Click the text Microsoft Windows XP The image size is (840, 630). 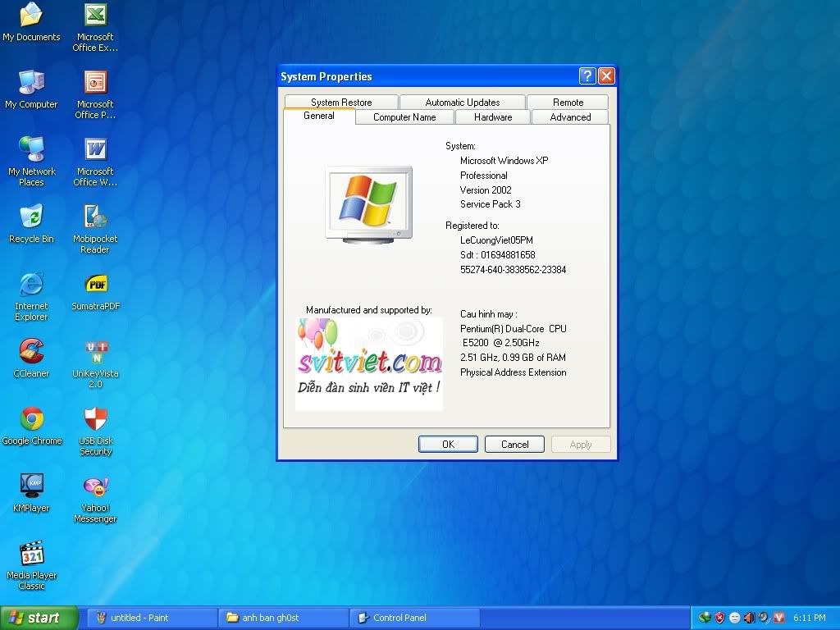point(504,161)
